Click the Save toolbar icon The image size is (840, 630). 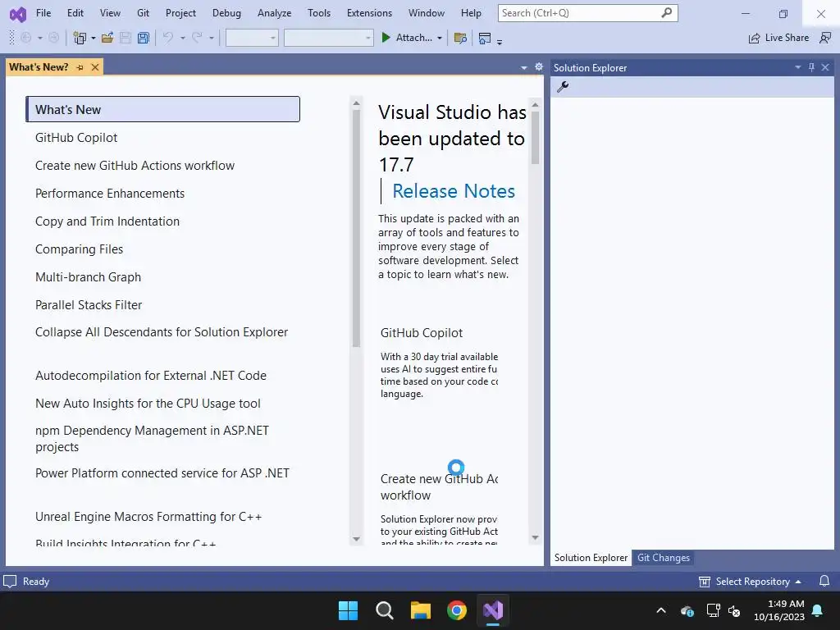tap(126, 38)
